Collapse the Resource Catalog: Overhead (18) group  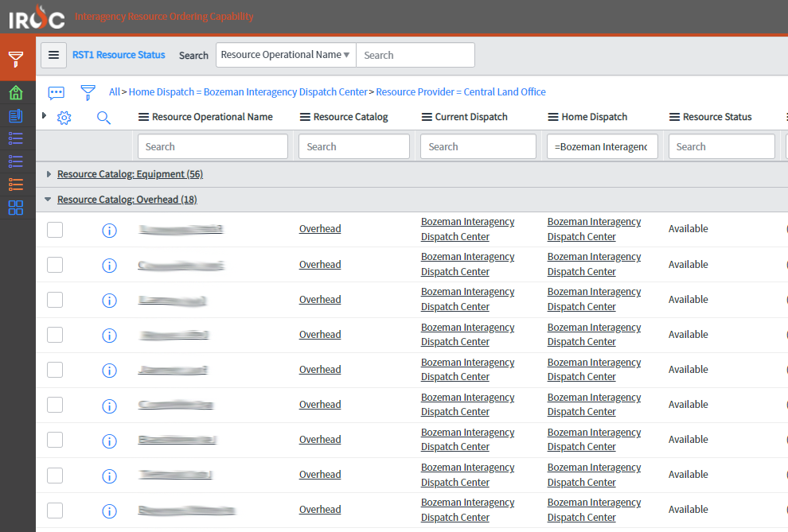[x=49, y=200]
